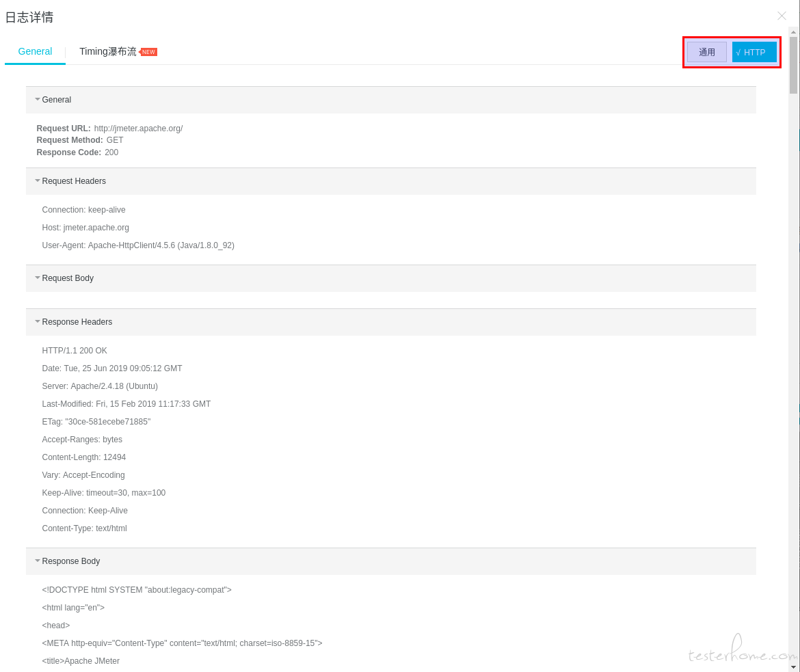Collapse the Request Body section
This screenshot has height=672, width=800.
37,278
